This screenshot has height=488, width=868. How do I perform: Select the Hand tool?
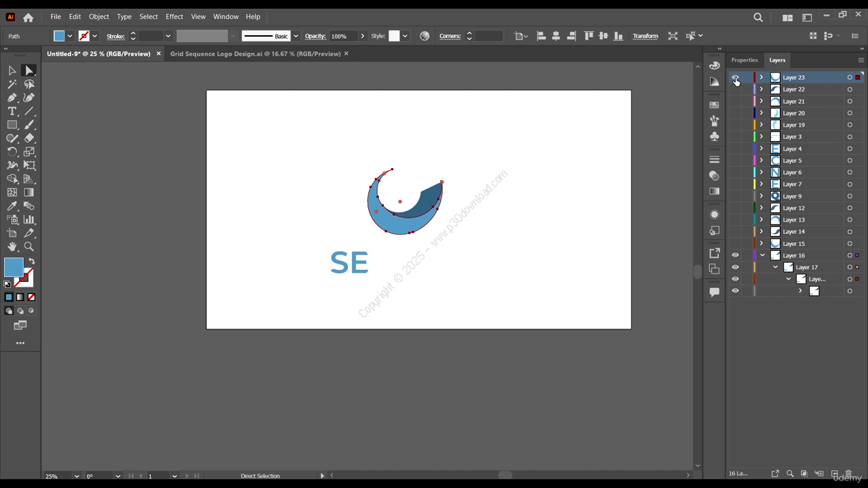(x=12, y=247)
